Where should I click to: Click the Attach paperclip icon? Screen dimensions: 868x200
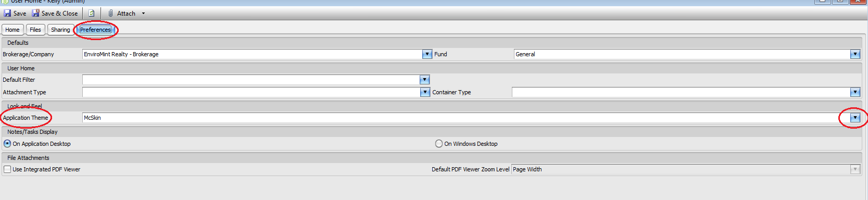point(110,14)
